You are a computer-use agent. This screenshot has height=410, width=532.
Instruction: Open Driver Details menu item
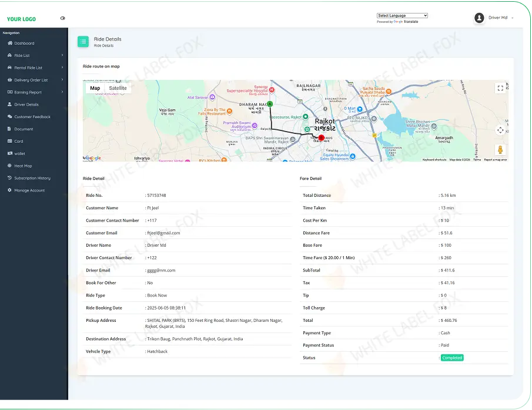(26, 105)
